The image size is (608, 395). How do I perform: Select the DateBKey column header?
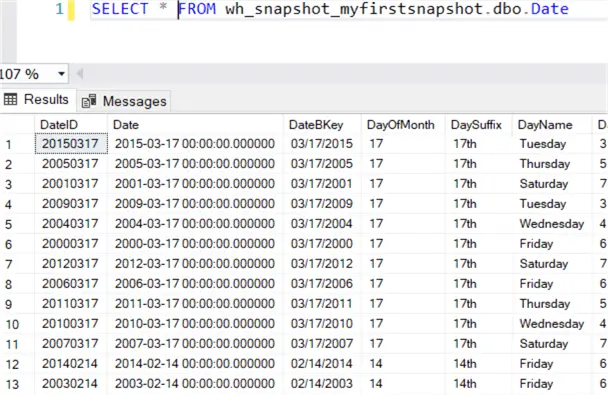[323, 125]
